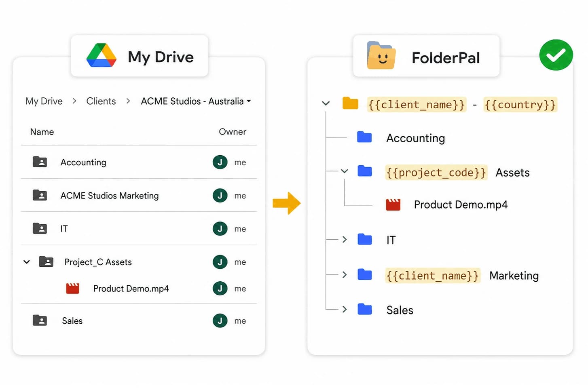Click the blue IT folder icon in FolderPal
The height and width of the screenshot is (388, 588).
(365, 239)
